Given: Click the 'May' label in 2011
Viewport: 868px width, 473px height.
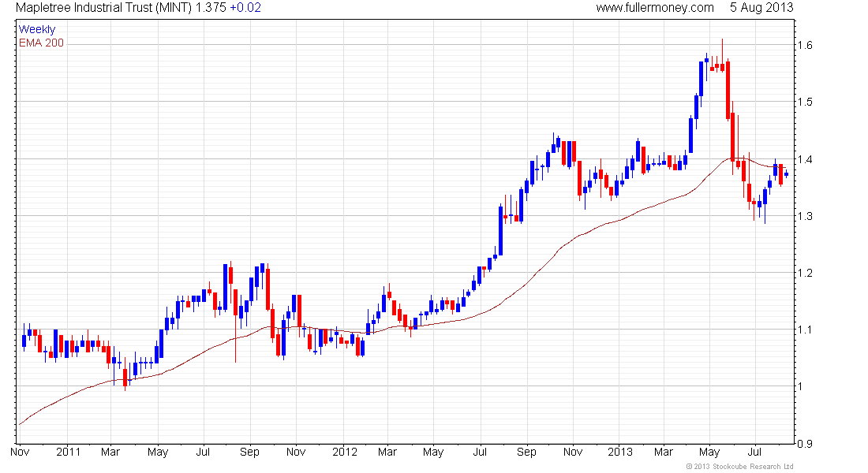Looking at the screenshot, I should click(x=158, y=452).
